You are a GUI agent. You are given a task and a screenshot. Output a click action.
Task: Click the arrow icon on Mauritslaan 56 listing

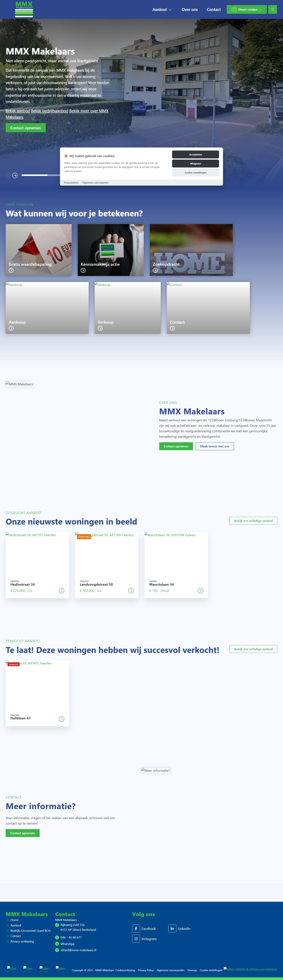200,591
